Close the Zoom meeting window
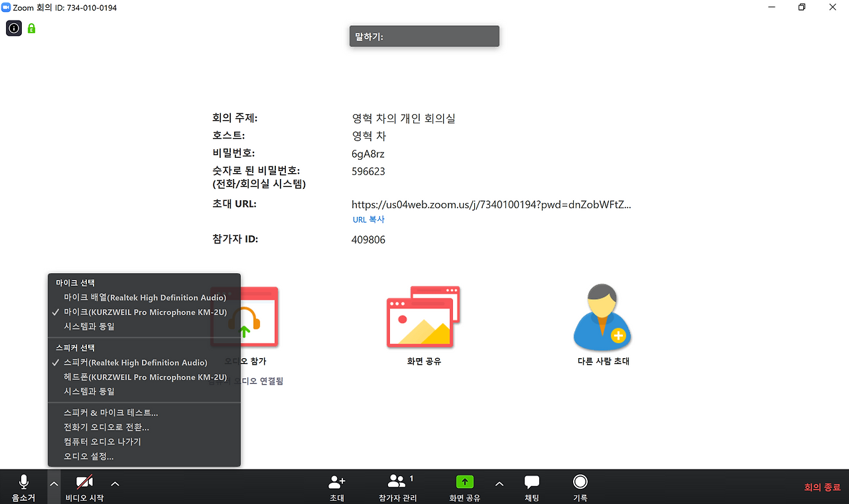This screenshot has height=504, width=849. (832, 7)
